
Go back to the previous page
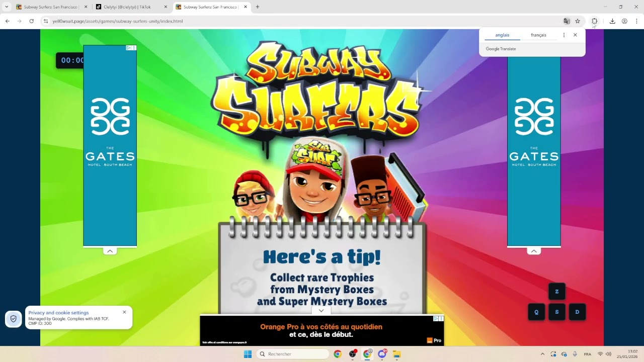[7, 21]
